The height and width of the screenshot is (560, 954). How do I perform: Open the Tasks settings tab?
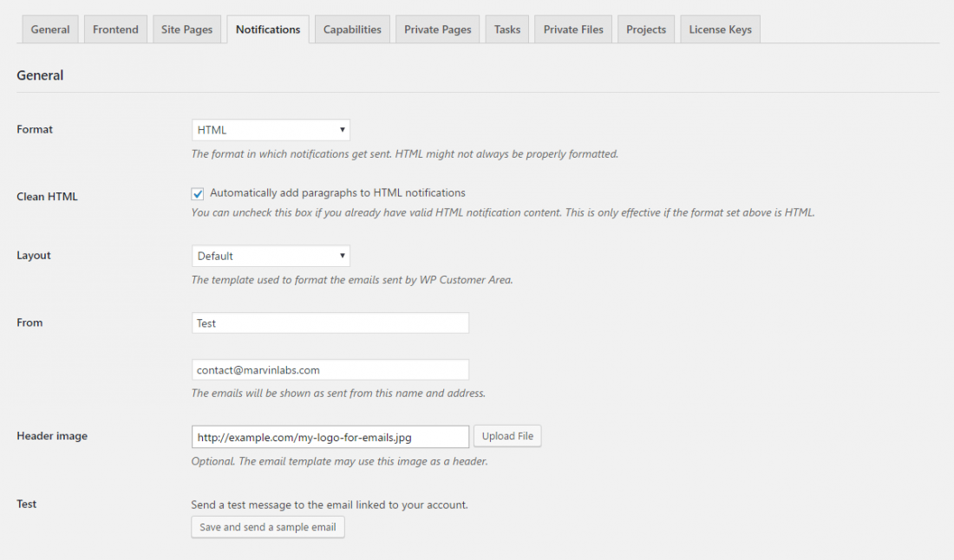(506, 29)
